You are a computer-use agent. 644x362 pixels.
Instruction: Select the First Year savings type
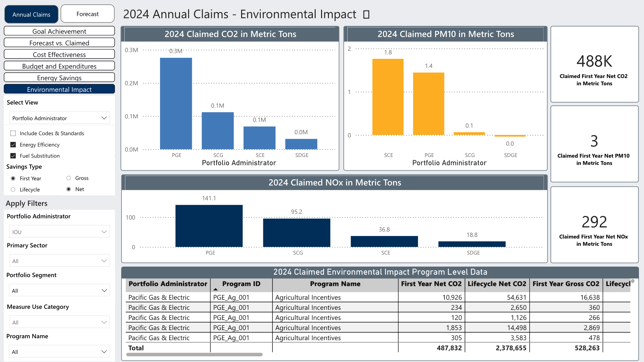pos(13,178)
